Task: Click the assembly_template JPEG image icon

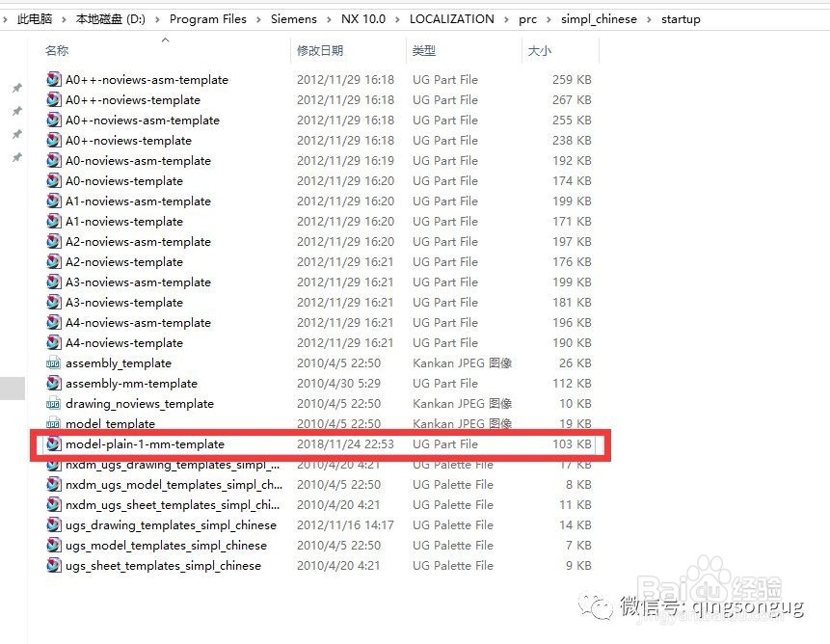Action: click(55, 363)
